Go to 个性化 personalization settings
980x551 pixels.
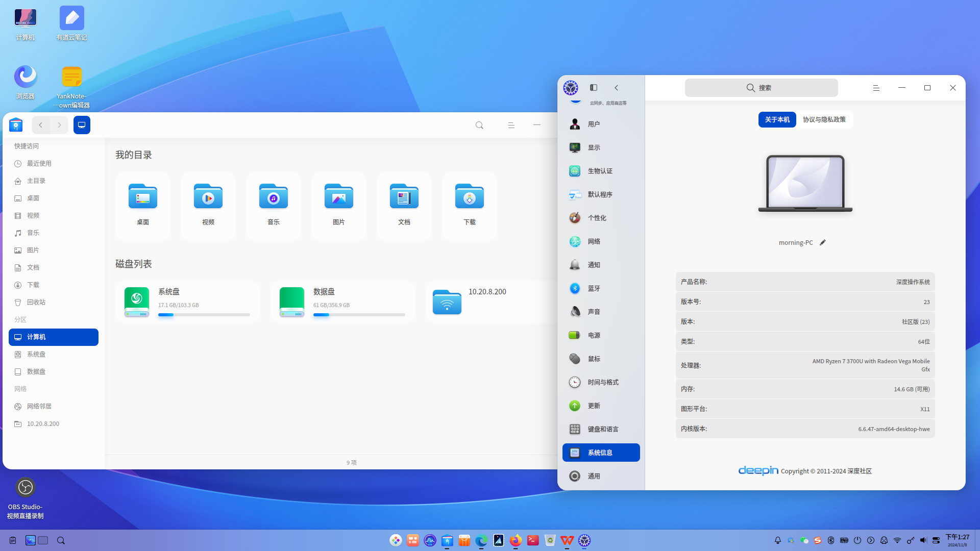601,218
